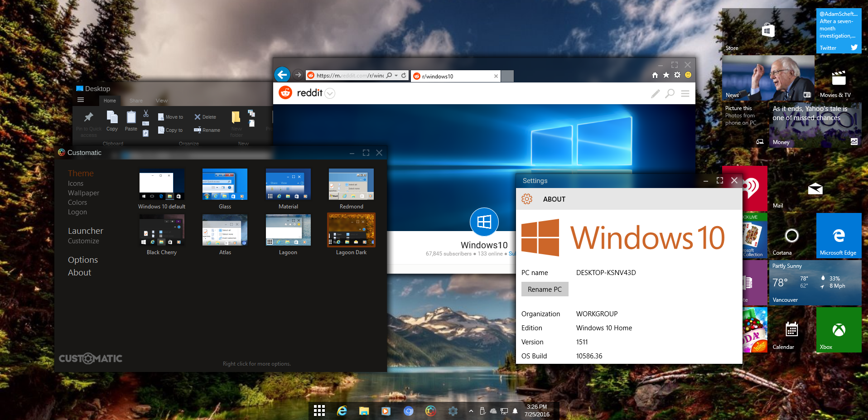
Task: Click Delete in the File Explorer ribbon
Action: coord(205,117)
